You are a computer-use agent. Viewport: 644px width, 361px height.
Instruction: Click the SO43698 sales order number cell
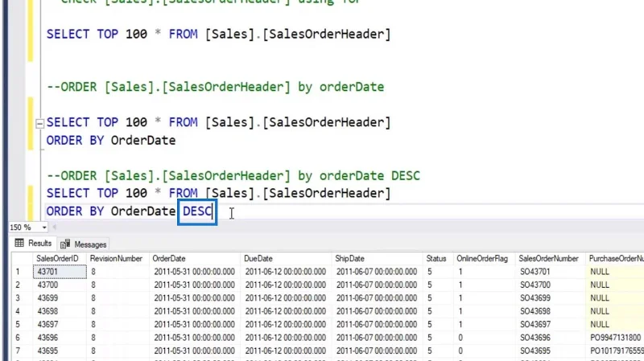click(551, 311)
